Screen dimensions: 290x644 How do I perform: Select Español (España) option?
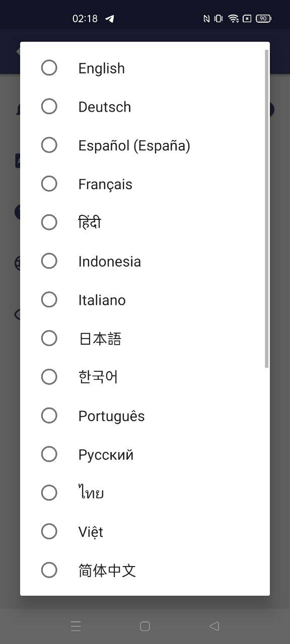(49, 145)
